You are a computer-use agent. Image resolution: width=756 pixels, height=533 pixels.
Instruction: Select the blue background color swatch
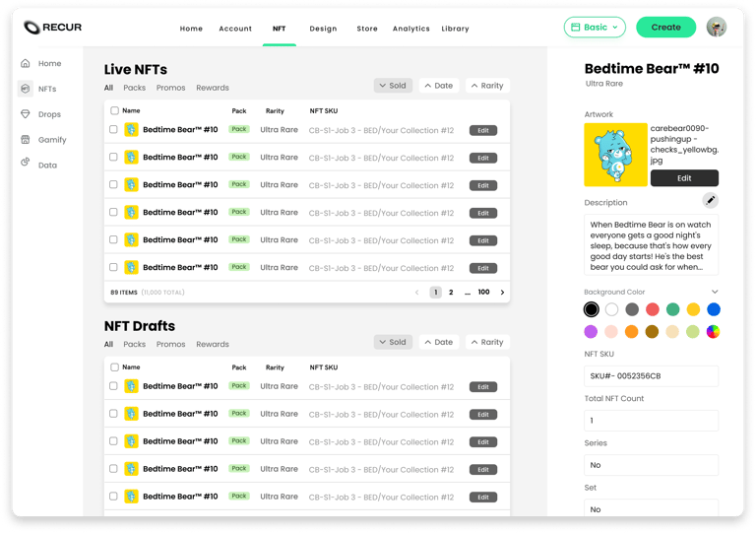(x=714, y=309)
